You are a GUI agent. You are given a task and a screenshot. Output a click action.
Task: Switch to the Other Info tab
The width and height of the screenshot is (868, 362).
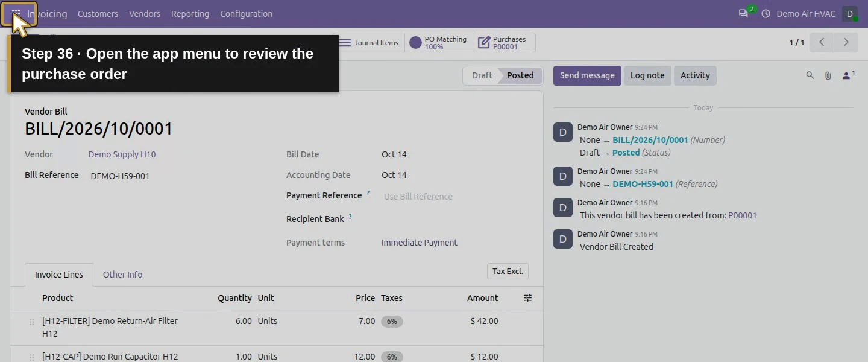click(x=122, y=275)
